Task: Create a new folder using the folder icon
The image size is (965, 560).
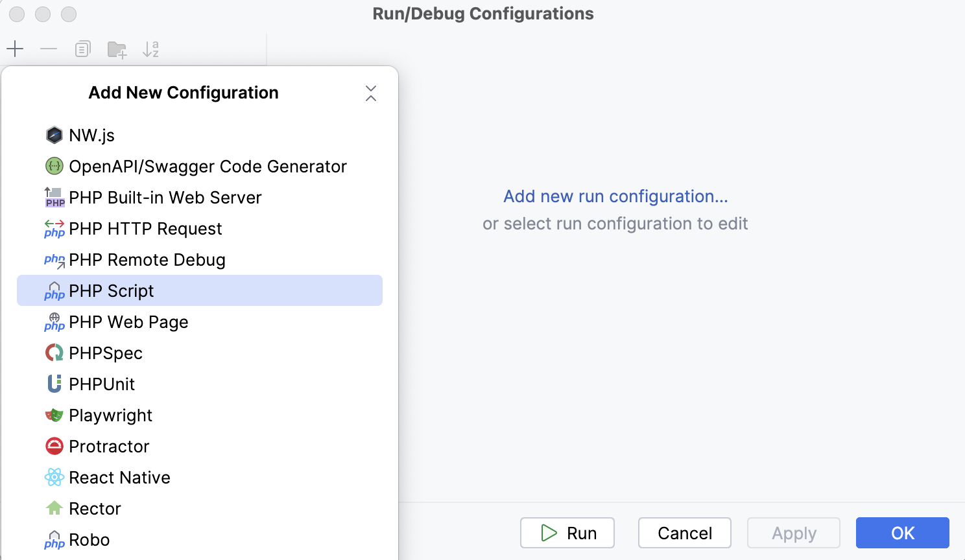Action: tap(117, 49)
